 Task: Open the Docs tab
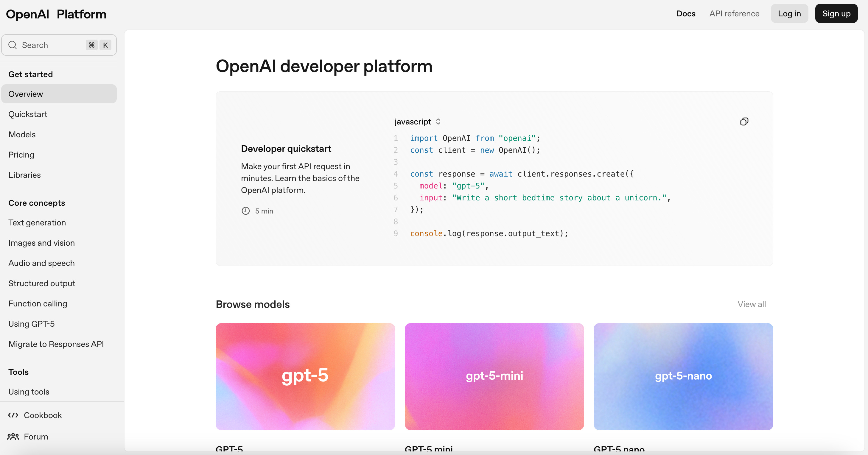point(686,13)
